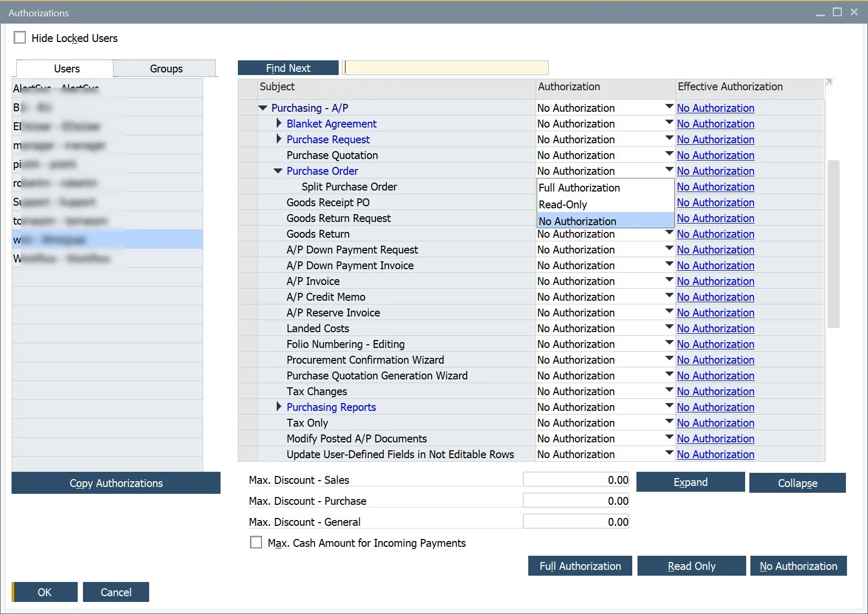Screen dimensions: 868x614
Task: Switch to the Users tab
Action: point(67,68)
